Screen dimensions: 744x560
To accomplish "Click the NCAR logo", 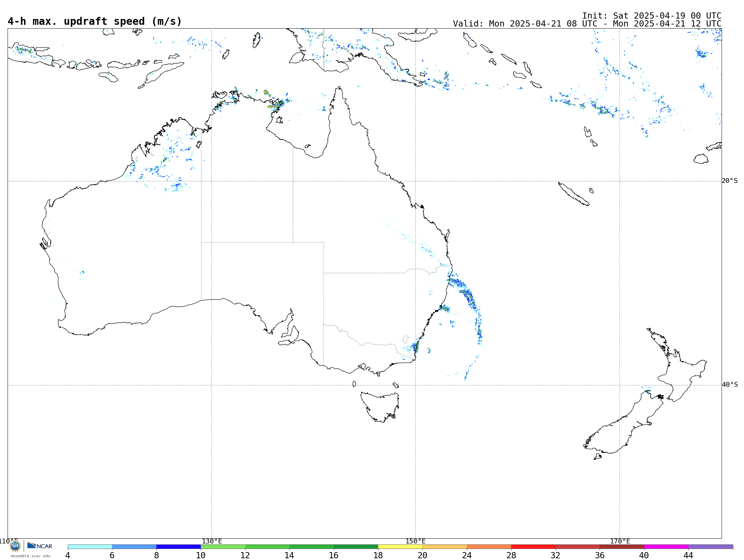I will point(40,546).
